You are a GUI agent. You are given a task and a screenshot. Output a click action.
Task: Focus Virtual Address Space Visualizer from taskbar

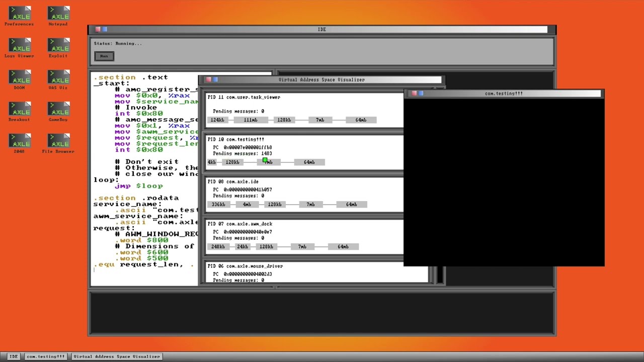(x=117, y=356)
